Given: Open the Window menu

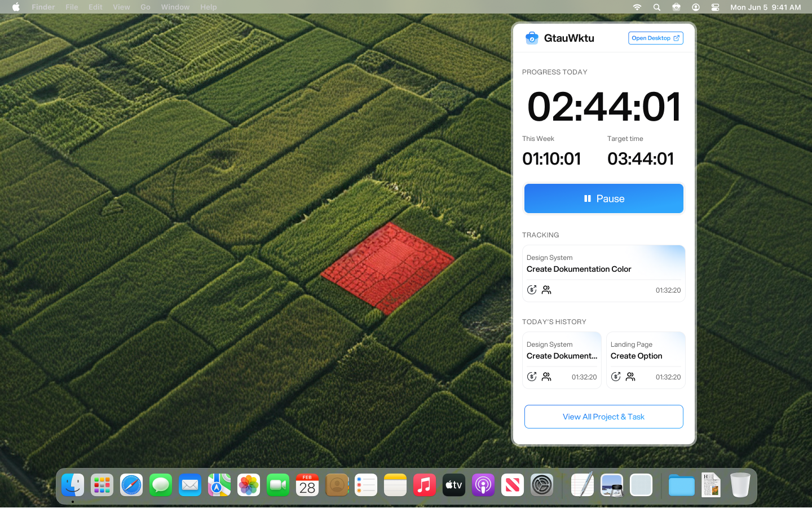Looking at the screenshot, I should point(175,7).
